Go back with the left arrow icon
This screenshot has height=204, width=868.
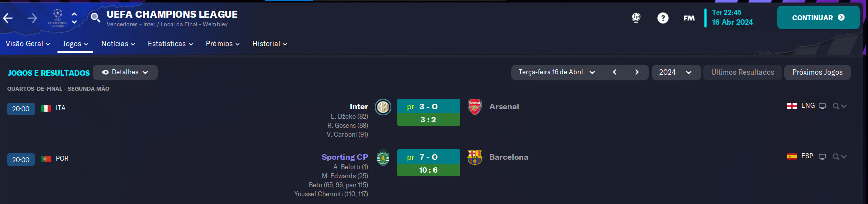[8, 18]
